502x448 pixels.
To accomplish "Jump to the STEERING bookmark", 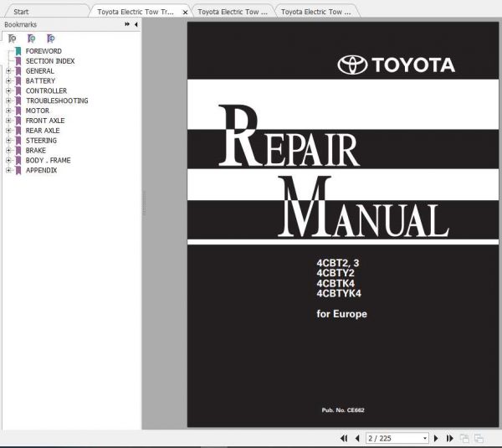I will pos(41,141).
